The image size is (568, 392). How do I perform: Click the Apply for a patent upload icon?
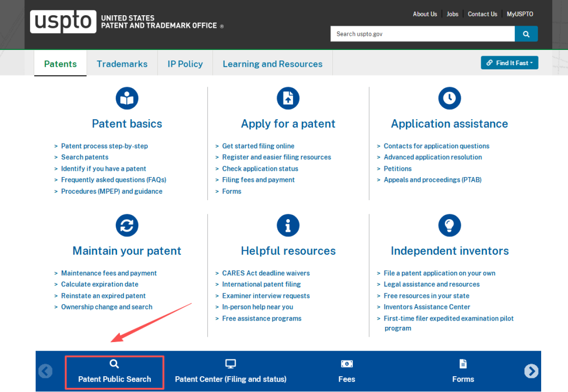[x=288, y=98]
